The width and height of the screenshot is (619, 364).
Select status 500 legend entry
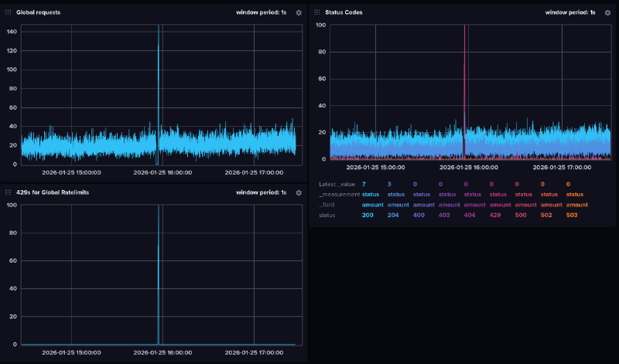click(x=521, y=216)
